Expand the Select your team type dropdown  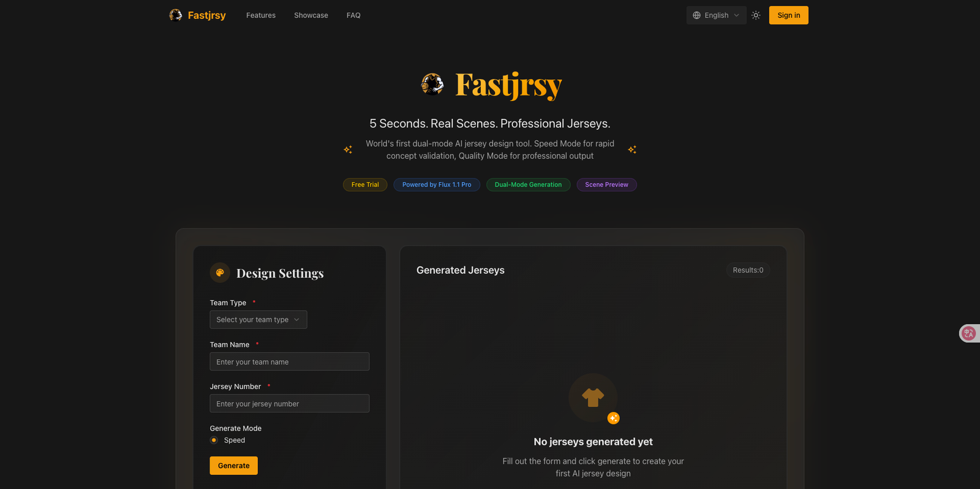pos(258,319)
